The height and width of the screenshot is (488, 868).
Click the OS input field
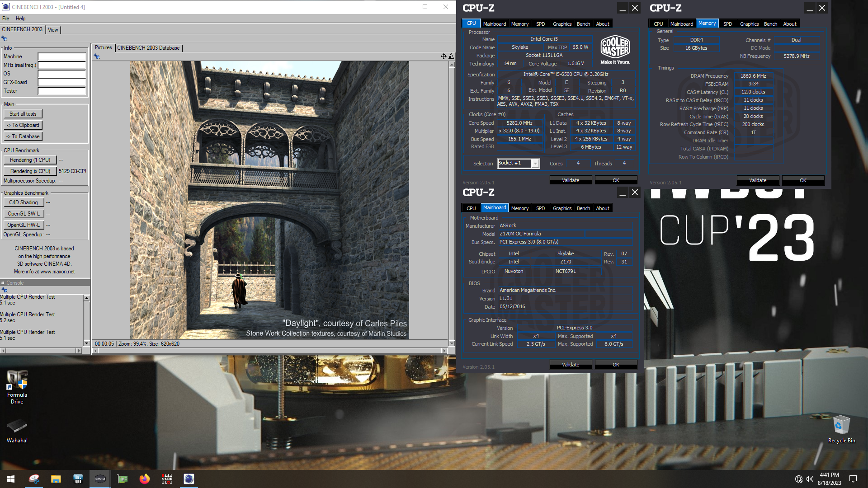(62, 74)
